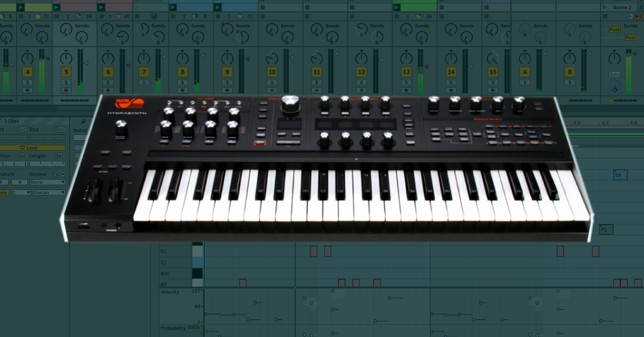Click the Set button left of End label

tap(22, 129)
